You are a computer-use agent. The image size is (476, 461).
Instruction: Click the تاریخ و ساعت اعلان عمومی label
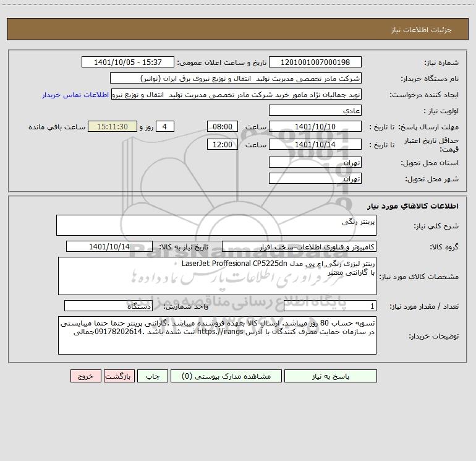click(222, 62)
